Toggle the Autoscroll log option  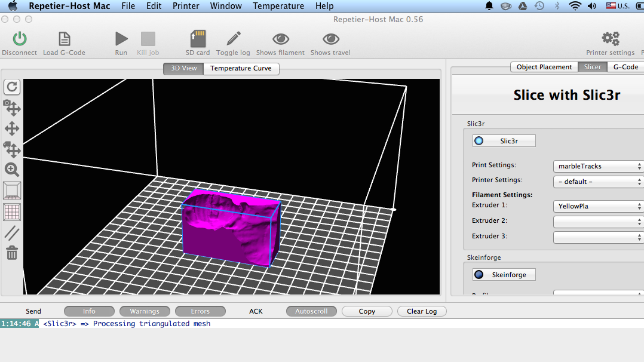311,311
